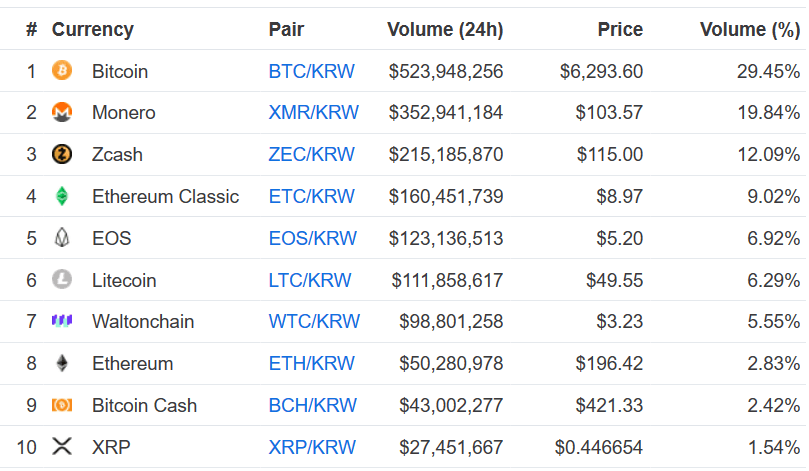Viewport: 809px width, 471px height.
Task: Click the Ethereum diamond icon
Action: [62, 363]
